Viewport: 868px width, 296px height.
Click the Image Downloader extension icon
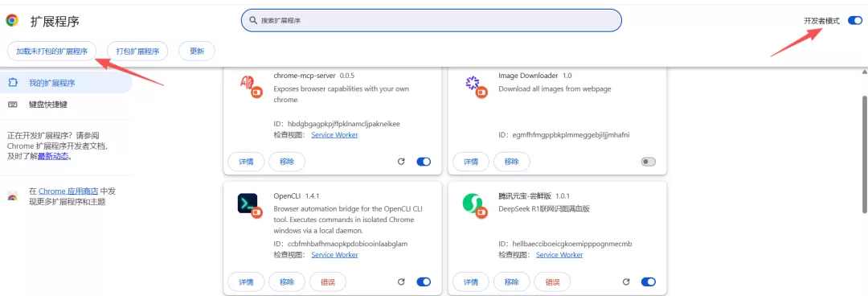(x=475, y=87)
